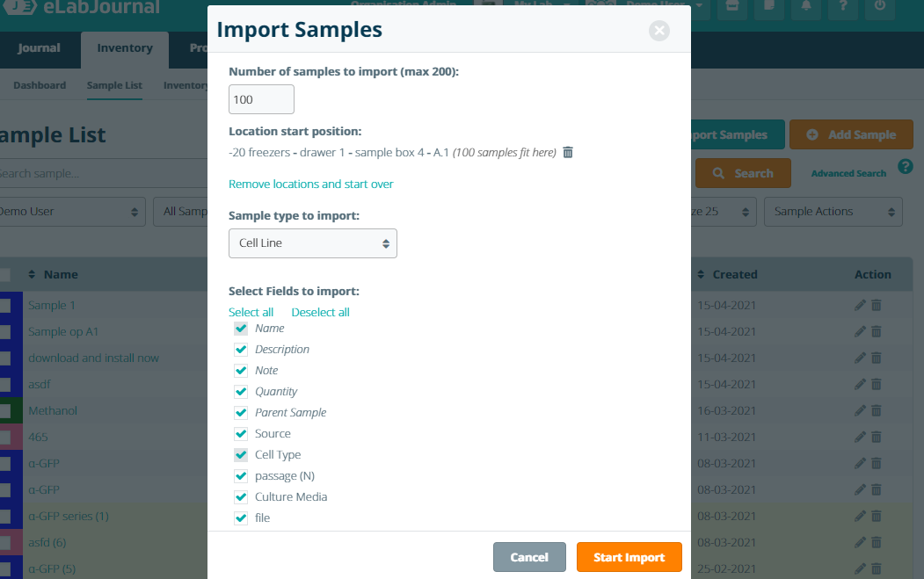Toggle the Culture Media field checkbox
924x579 pixels.
tap(241, 496)
